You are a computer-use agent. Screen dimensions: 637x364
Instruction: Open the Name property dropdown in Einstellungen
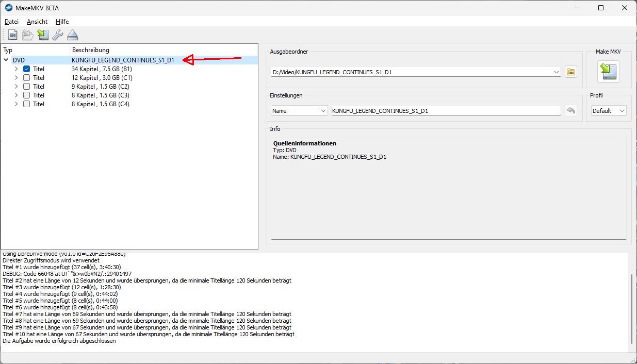299,111
